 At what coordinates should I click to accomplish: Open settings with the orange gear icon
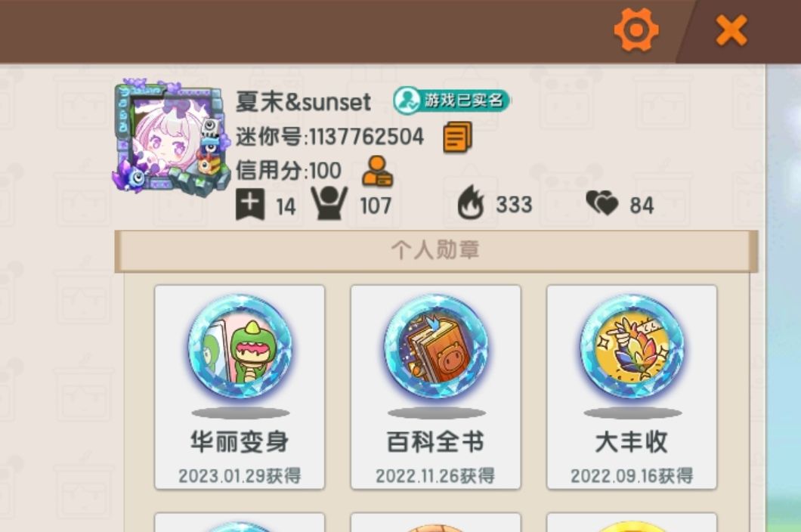[636, 29]
